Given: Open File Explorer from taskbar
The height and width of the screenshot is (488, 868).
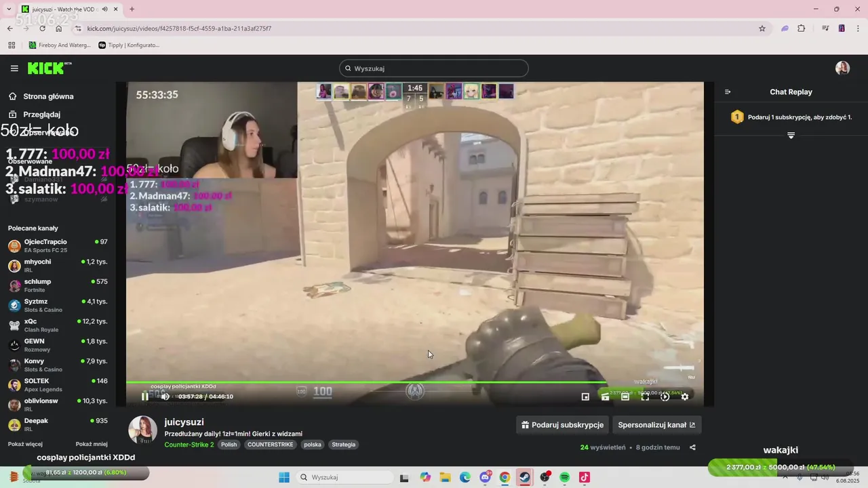Looking at the screenshot, I should click(446, 477).
